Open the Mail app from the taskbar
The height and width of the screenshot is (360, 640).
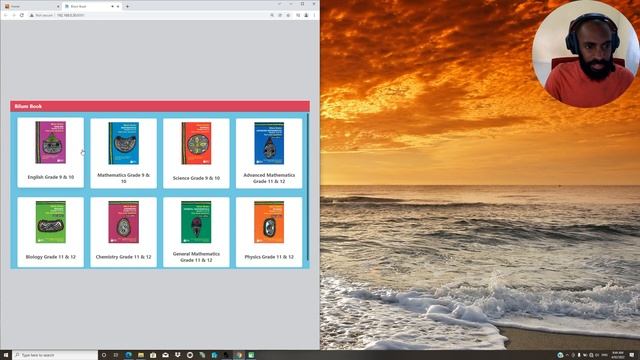coord(165,355)
